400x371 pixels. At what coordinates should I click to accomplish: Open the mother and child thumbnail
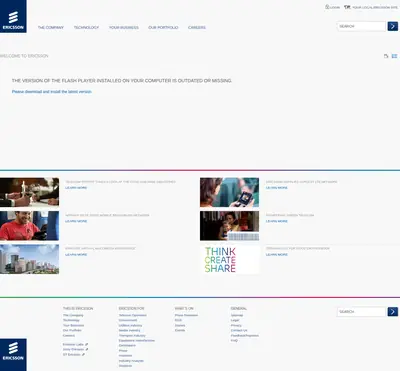click(229, 226)
